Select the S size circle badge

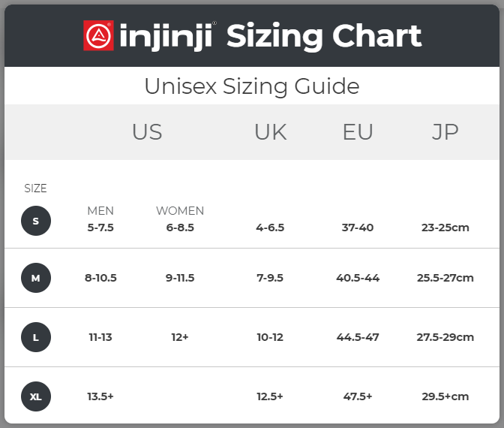pyautogui.click(x=36, y=221)
